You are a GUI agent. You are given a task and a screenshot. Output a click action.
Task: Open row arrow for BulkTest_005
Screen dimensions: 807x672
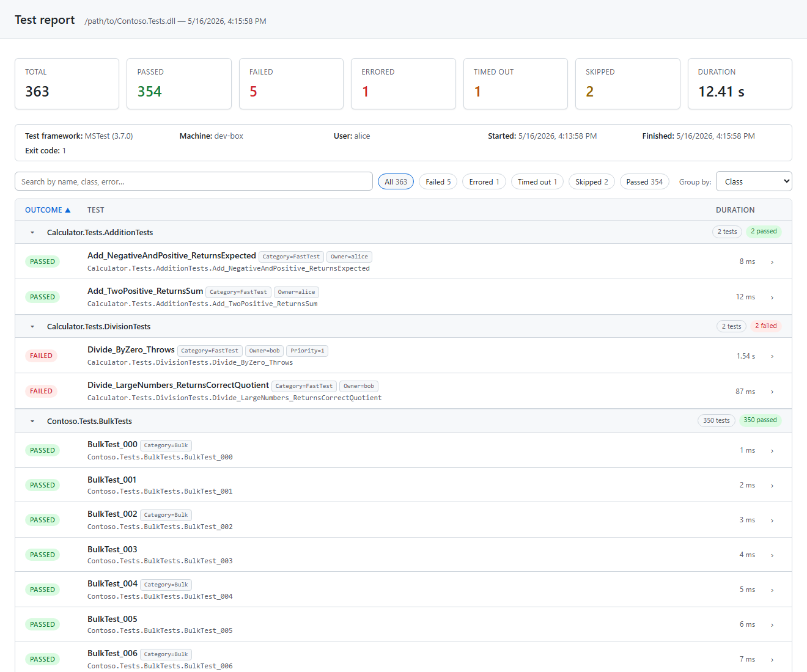pos(772,625)
